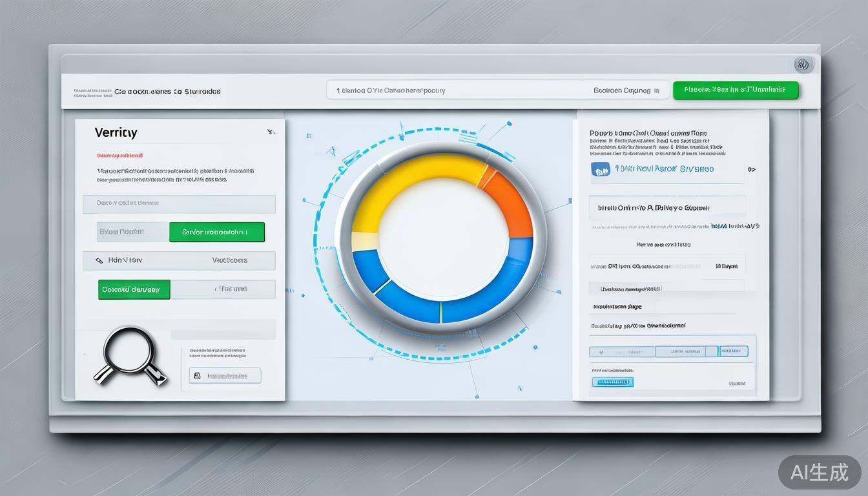Click the first gray input field under Verify description
The width and height of the screenshot is (868, 496).
(179, 203)
